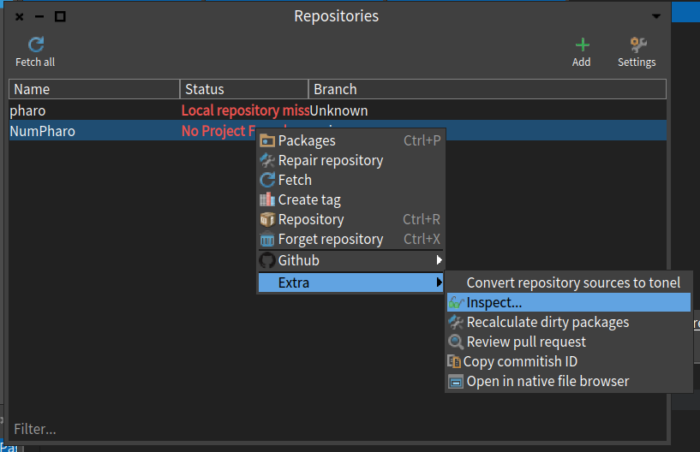Image resolution: width=700 pixels, height=452 pixels.
Task: Click the Unknown branch cell
Action: tap(339, 110)
